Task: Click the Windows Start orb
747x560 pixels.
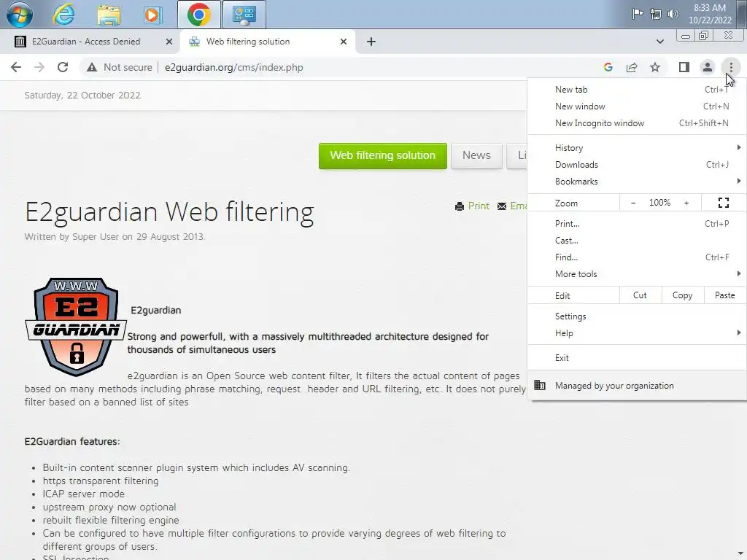Action: pos(20,14)
